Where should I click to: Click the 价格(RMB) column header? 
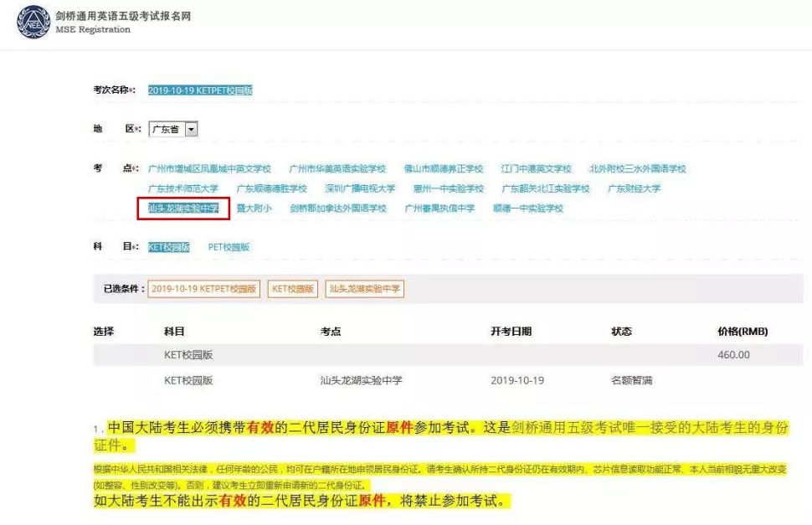pos(743,332)
